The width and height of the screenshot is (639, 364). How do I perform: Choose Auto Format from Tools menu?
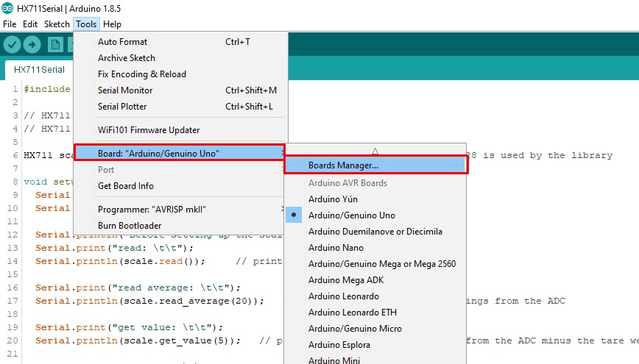point(180,41)
